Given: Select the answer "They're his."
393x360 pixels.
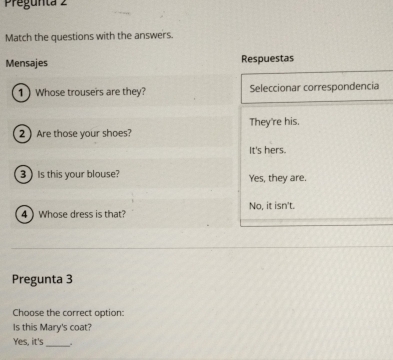Looking at the screenshot, I should [274, 122].
